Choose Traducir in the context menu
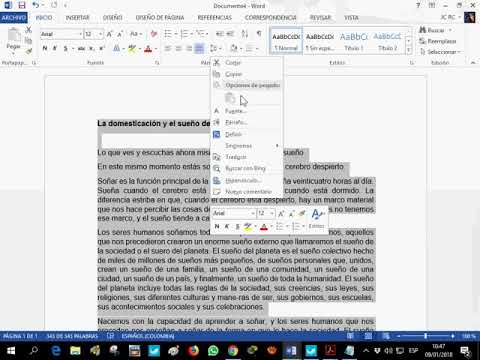 coord(247,157)
